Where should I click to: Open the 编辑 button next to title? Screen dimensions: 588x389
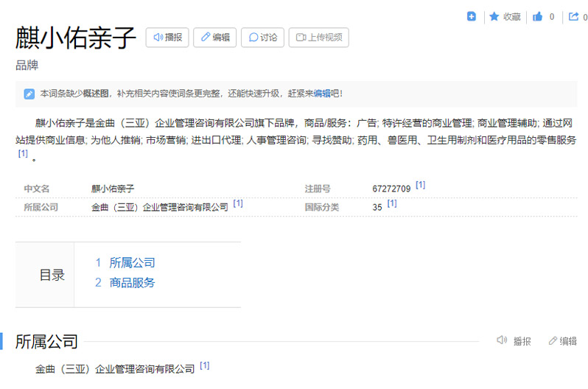pos(215,38)
